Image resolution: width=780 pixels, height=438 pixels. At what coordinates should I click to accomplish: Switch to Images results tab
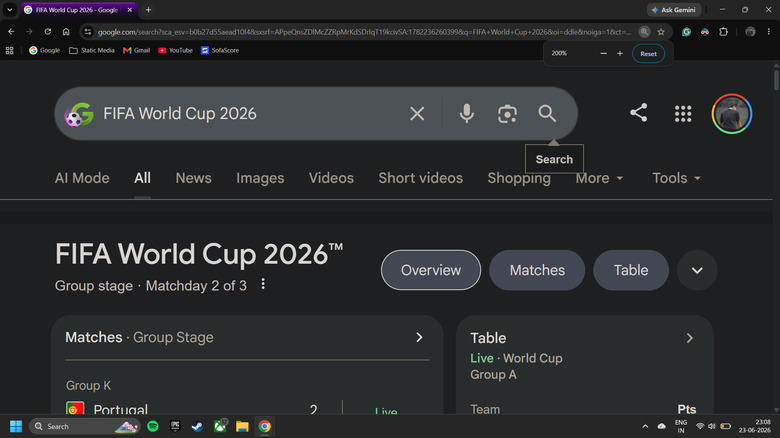[260, 178]
